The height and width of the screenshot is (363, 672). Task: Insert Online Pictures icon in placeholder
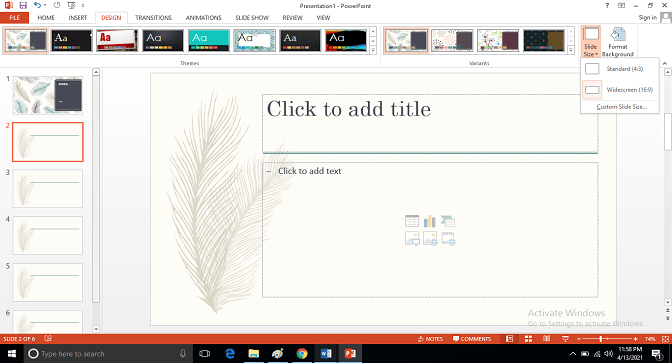pyautogui.click(x=430, y=238)
